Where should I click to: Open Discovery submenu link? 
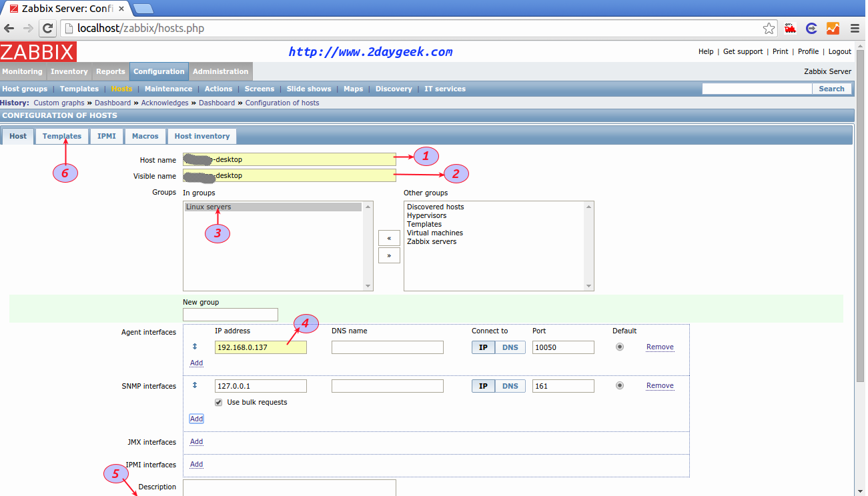pos(394,89)
